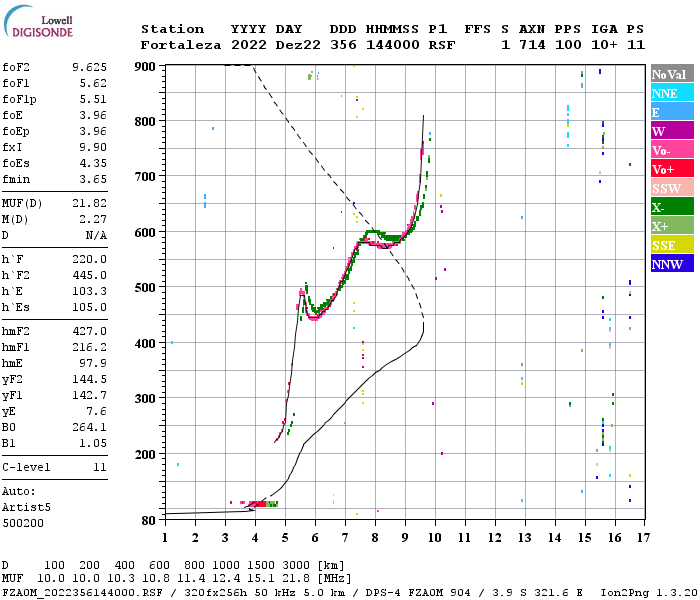Click the F2 trace cusp near 5.6 MHz
700x600 pixels.
(x=303, y=293)
